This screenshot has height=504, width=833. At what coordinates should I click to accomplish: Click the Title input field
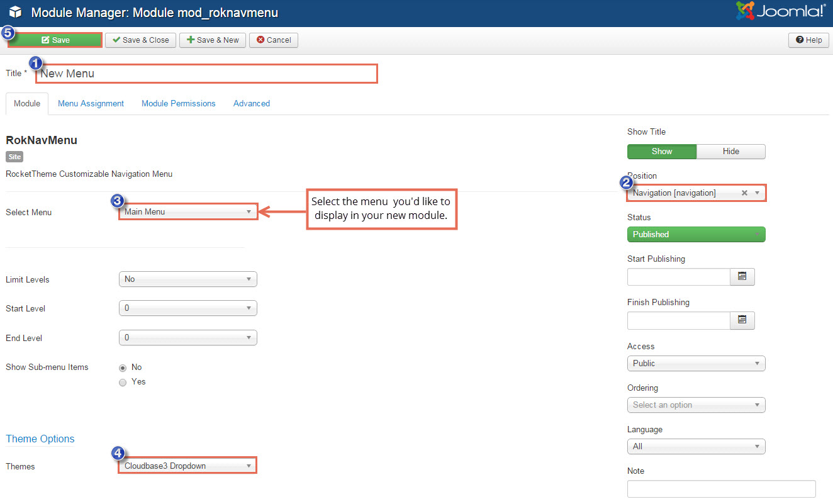207,74
